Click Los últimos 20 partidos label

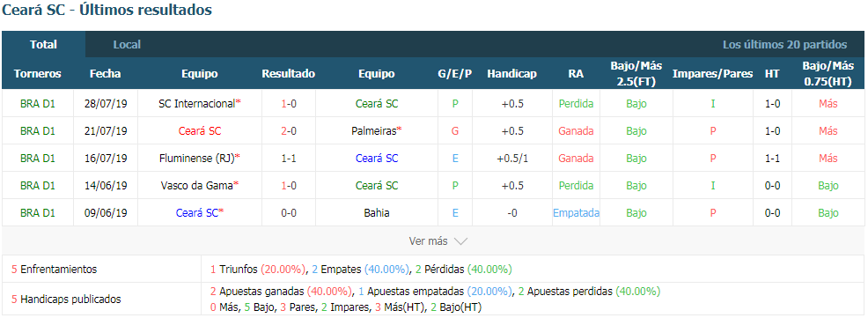click(x=784, y=44)
